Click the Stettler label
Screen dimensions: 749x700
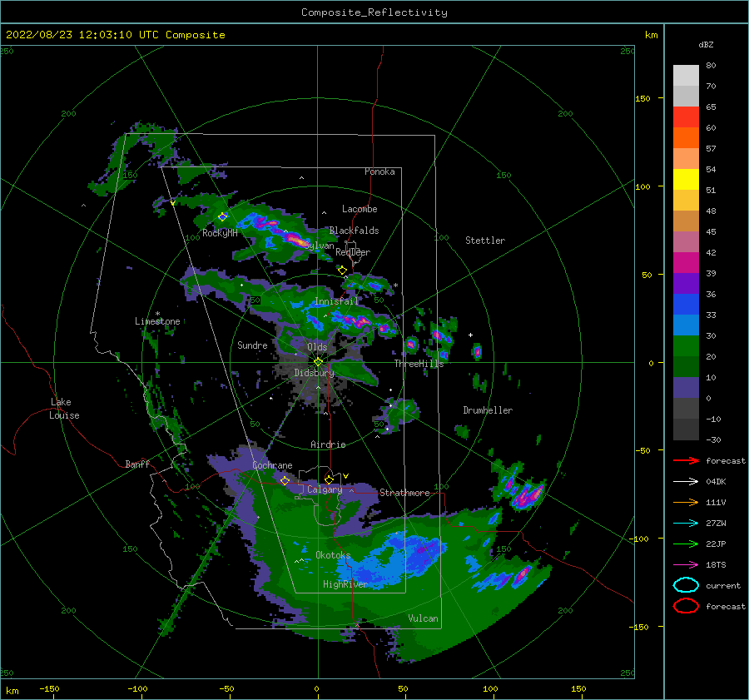tap(485, 241)
